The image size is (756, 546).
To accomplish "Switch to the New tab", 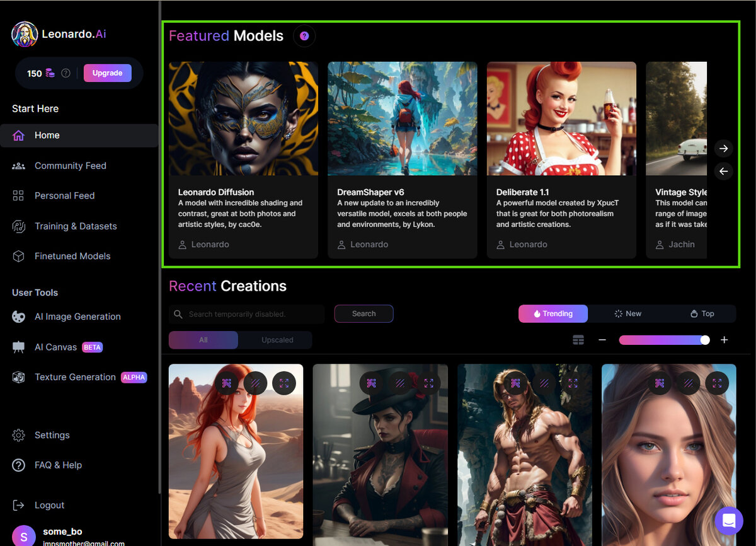I will 628,314.
